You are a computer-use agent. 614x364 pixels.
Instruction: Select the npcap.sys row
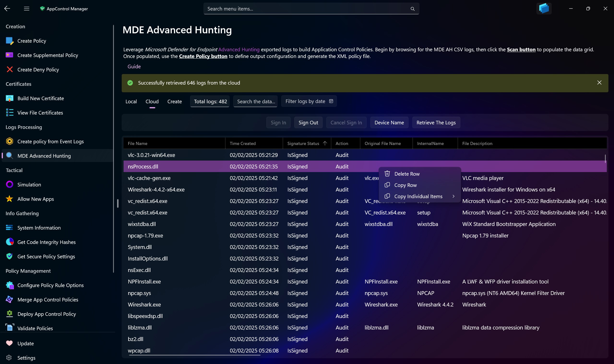tap(365, 293)
